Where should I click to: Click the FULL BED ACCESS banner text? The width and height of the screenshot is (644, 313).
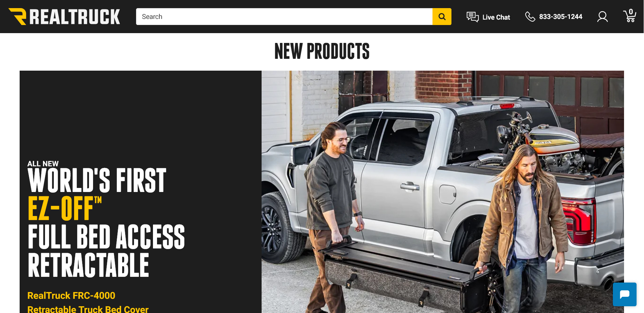click(106, 237)
